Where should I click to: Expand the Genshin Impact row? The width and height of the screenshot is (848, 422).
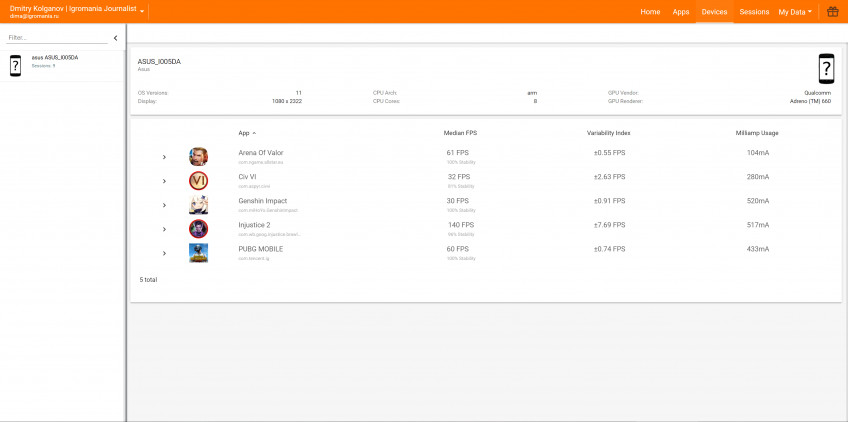tap(164, 205)
